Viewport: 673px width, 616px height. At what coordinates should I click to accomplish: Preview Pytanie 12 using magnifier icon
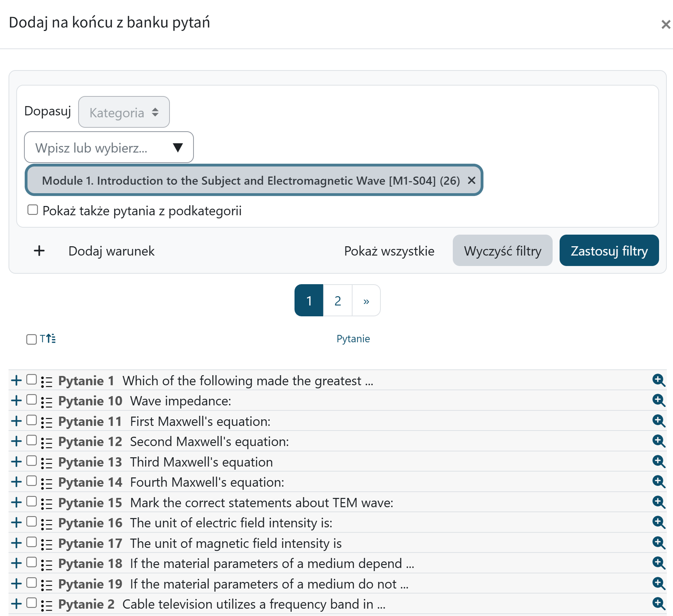pyautogui.click(x=658, y=441)
